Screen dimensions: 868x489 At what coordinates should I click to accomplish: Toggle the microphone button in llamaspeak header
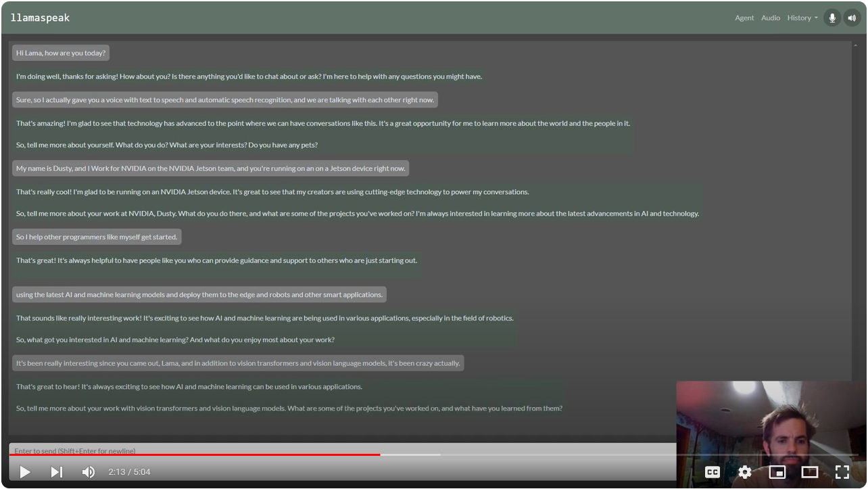click(832, 18)
